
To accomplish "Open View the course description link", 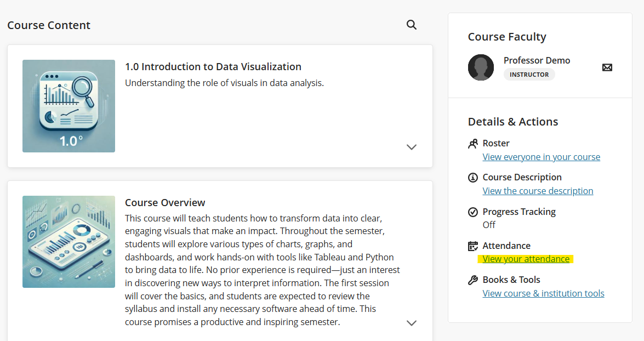I will (538, 191).
